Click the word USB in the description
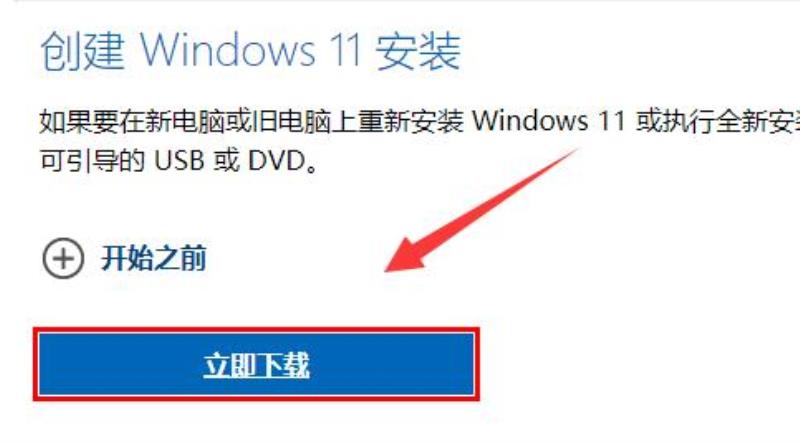Screen dimensions: 800x443 pyautogui.click(x=179, y=161)
